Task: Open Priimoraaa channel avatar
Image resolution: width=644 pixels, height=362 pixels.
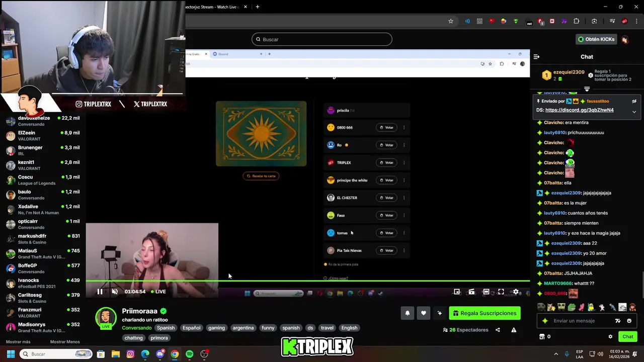Action: tap(106, 318)
